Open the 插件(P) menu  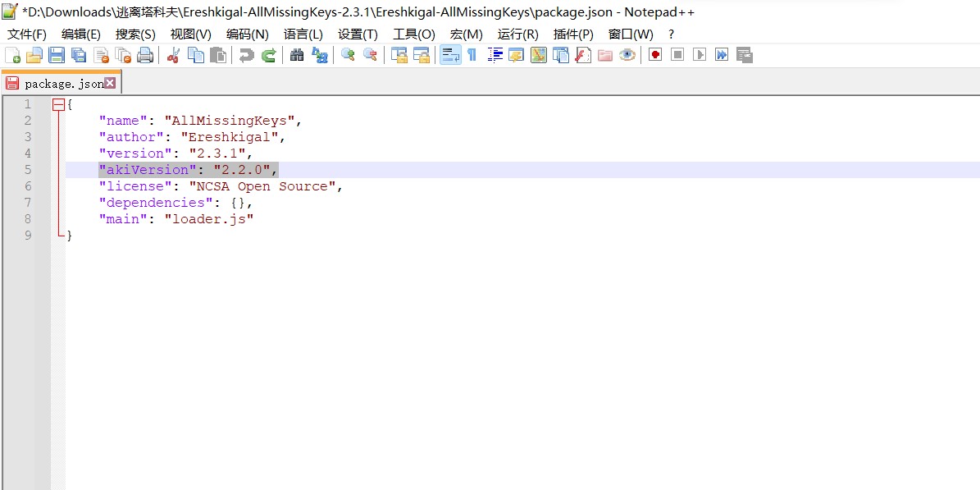(x=573, y=34)
